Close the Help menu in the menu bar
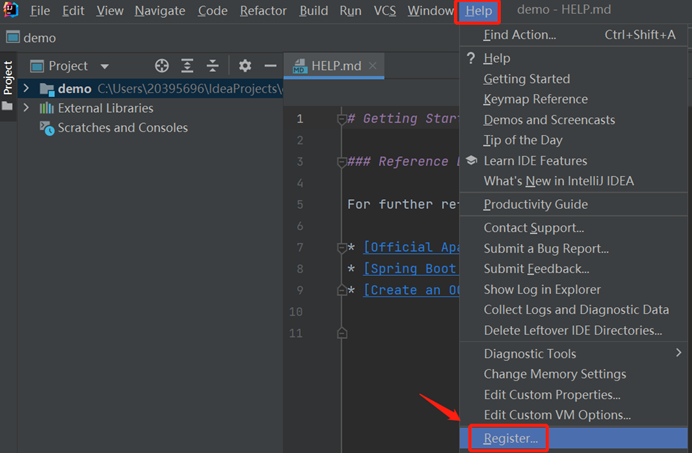692x453 pixels. point(478,11)
